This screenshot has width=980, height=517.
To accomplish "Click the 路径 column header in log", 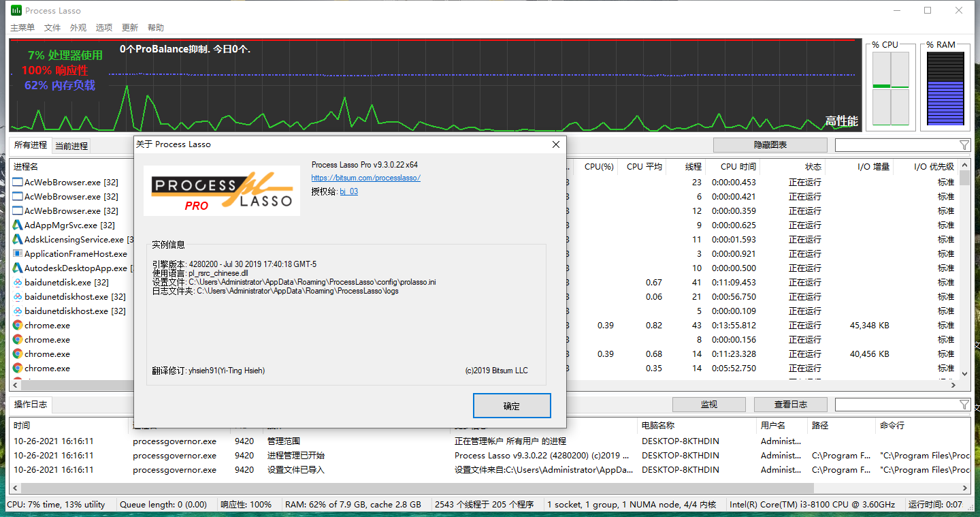I will point(843,426).
